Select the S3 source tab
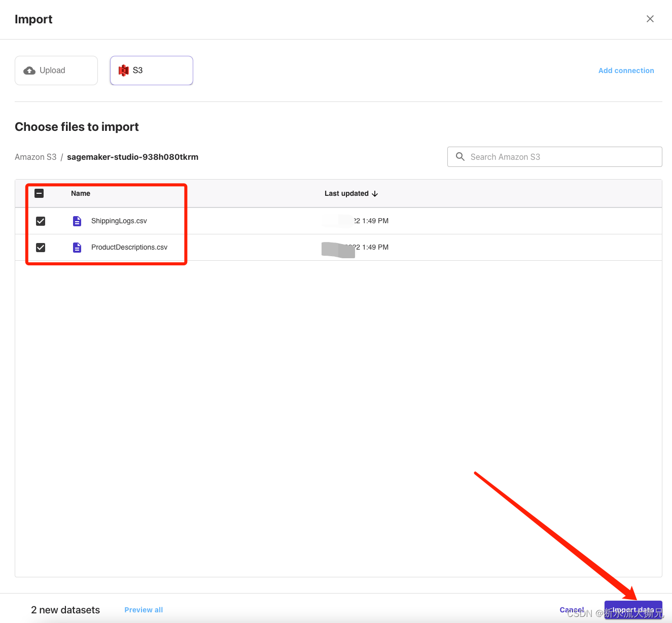Image resolution: width=672 pixels, height=623 pixels. (152, 71)
